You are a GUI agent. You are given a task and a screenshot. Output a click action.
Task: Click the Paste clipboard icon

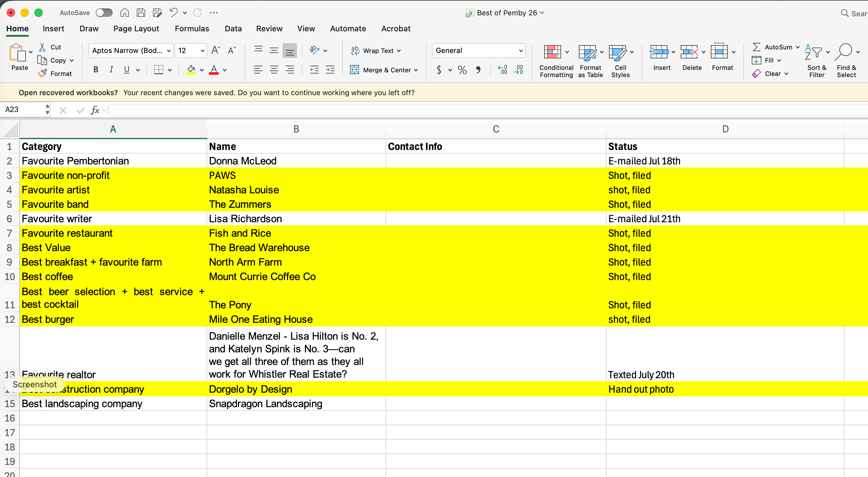point(17,53)
